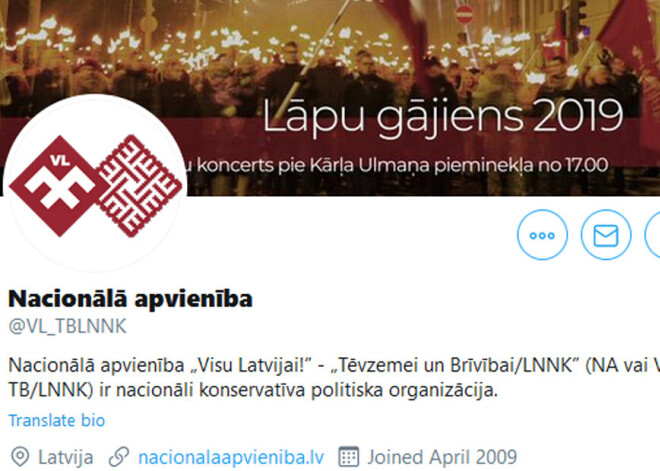Screen dimensions: 660x471
Task: Click the no-entry road sign in the banner
Action: [465, 14]
